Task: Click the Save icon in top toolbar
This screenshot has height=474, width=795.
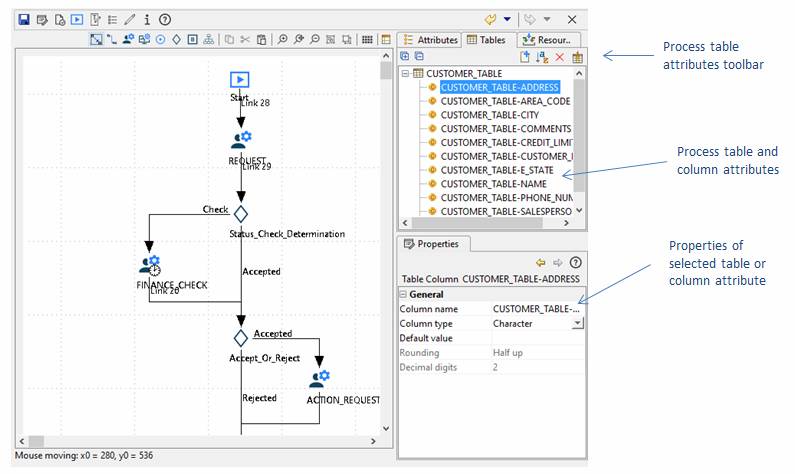Action: coord(23,19)
